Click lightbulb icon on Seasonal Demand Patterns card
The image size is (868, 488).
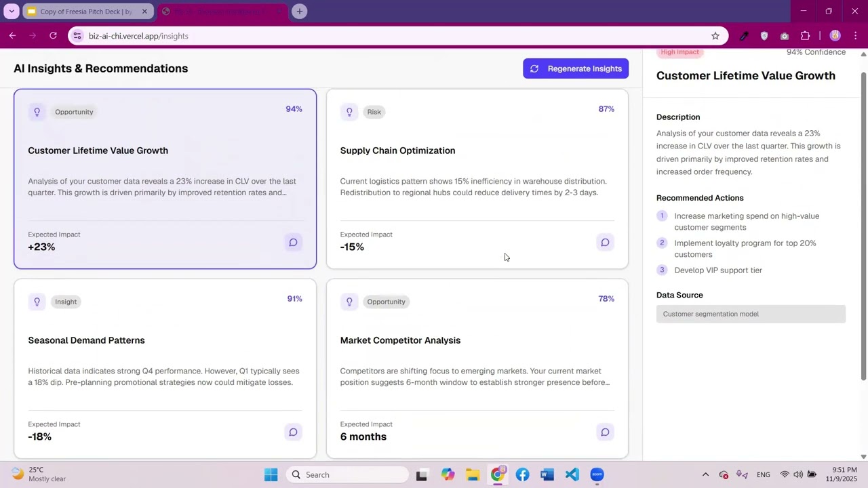(x=37, y=302)
